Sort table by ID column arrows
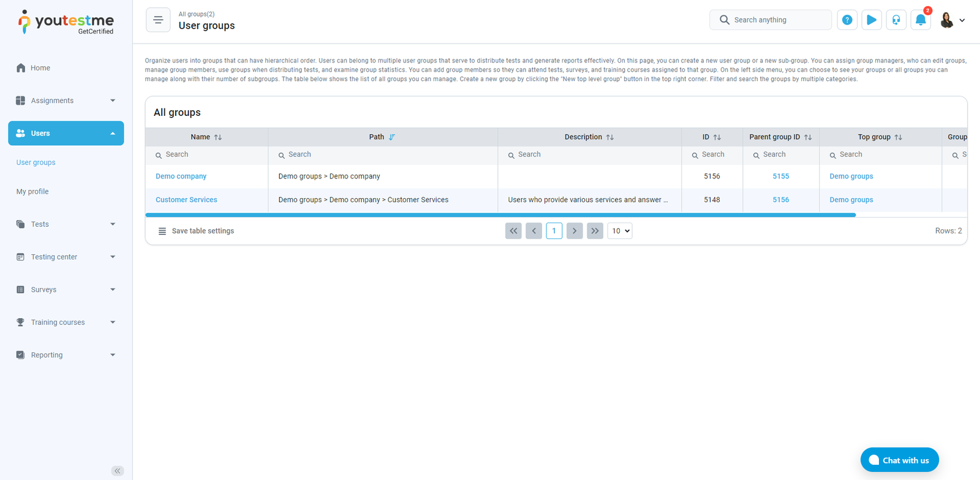This screenshot has height=480, width=980. [x=717, y=137]
